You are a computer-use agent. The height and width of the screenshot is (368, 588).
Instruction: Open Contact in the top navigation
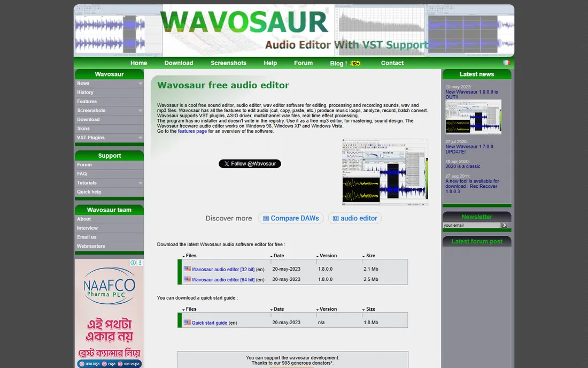tap(392, 63)
